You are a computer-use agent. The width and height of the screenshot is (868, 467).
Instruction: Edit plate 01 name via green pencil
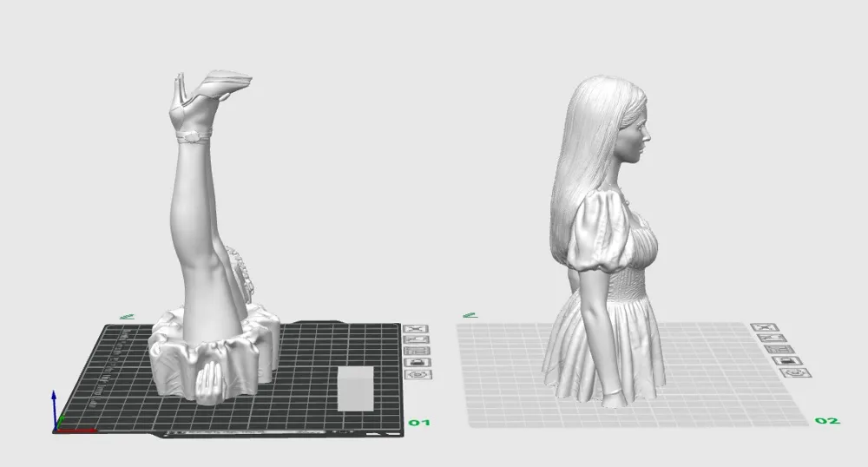[127, 317]
